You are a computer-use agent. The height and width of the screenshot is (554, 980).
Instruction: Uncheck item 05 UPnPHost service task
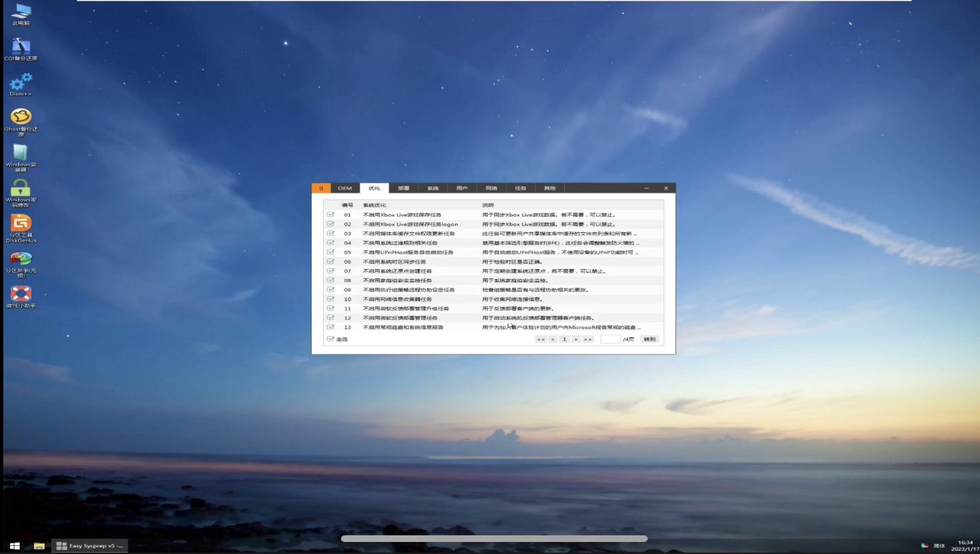pos(330,252)
